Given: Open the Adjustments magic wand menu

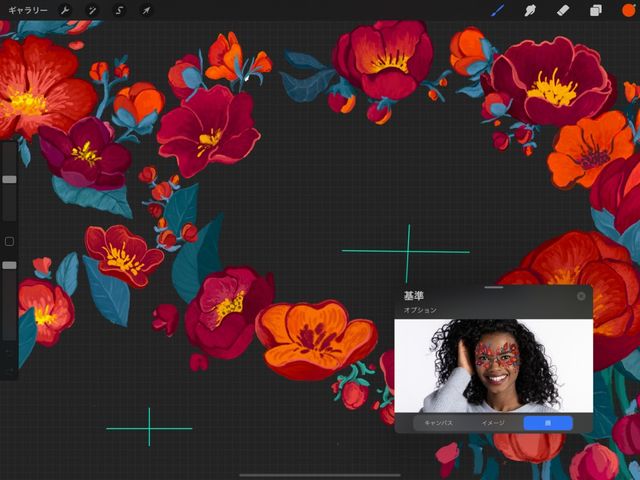Looking at the screenshot, I should click(x=92, y=10).
